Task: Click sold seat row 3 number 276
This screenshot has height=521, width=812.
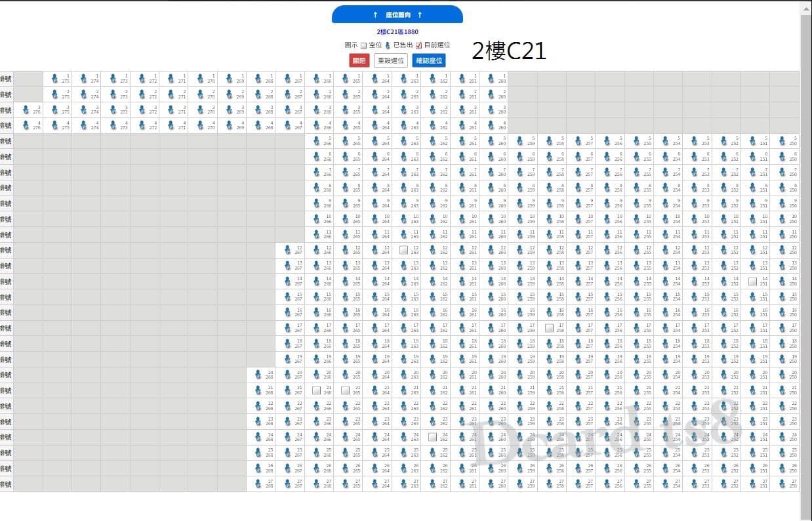Action: tap(26, 110)
